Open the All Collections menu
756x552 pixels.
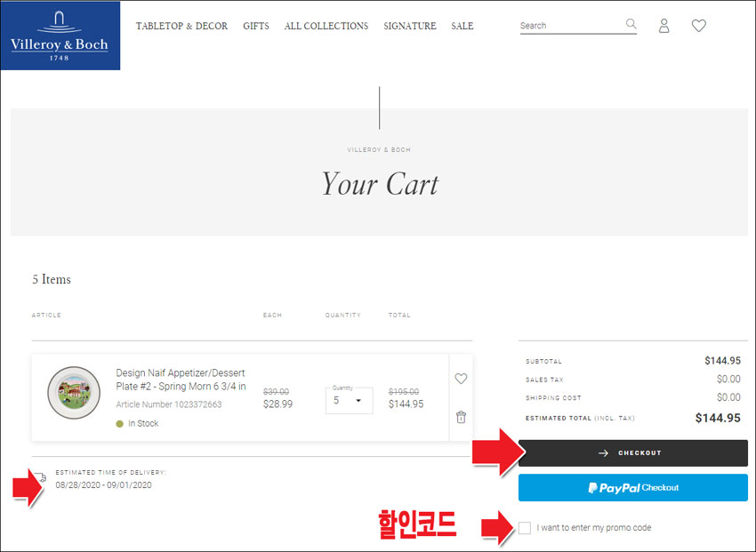(x=326, y=26)
